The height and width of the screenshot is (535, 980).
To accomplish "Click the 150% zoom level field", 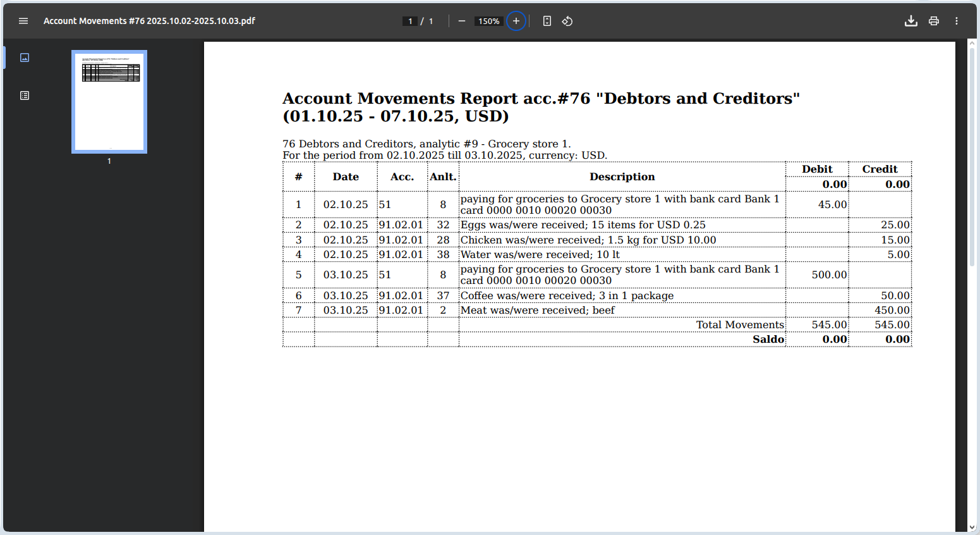I will coord(488,21).
